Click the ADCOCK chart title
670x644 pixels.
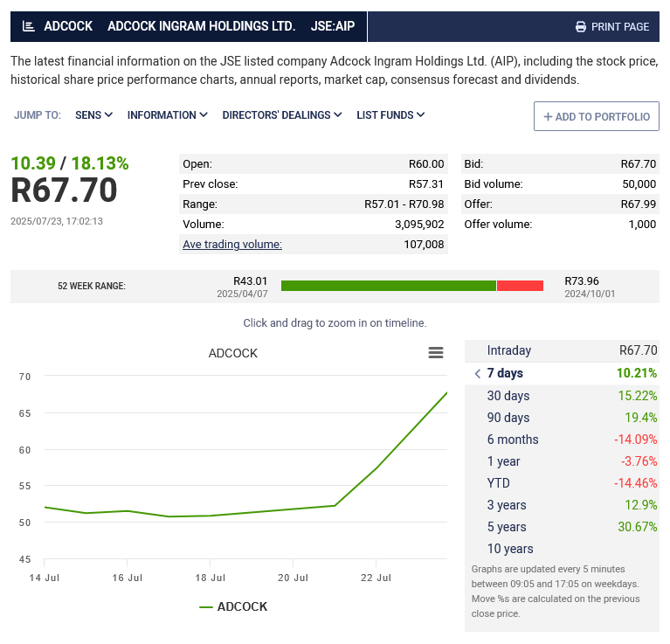[x=233, y=353]
